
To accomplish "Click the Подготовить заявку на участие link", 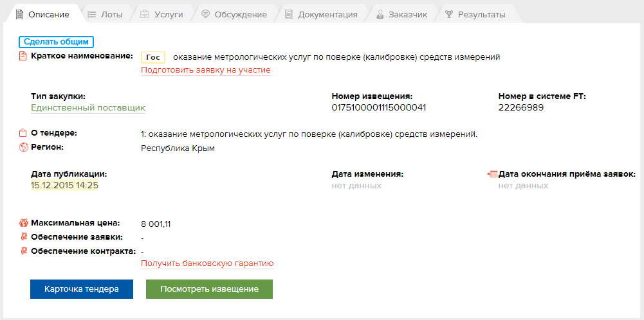I will 206,70.
